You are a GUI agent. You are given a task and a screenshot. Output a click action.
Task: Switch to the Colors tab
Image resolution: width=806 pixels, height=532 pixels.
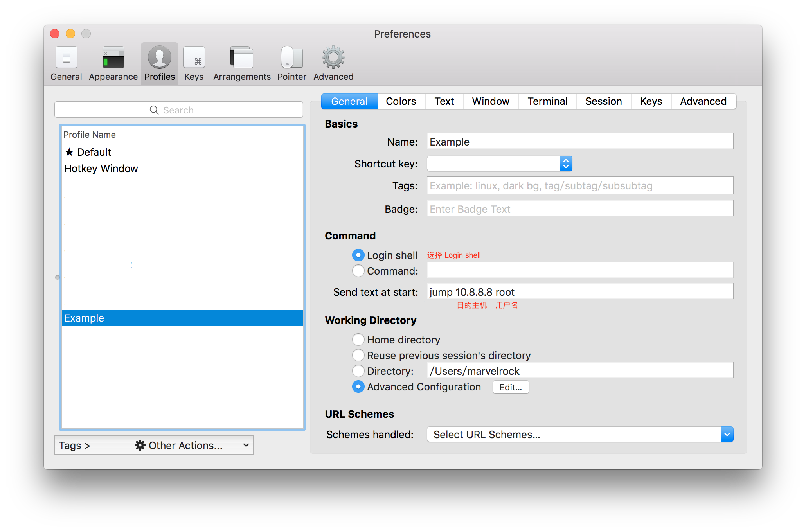click(401, 101)
